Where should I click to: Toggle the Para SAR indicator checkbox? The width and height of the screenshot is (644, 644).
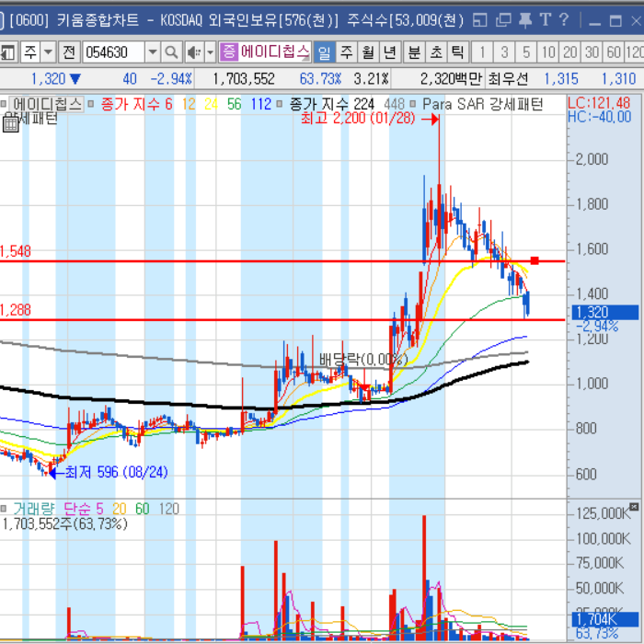pos(413,104)
